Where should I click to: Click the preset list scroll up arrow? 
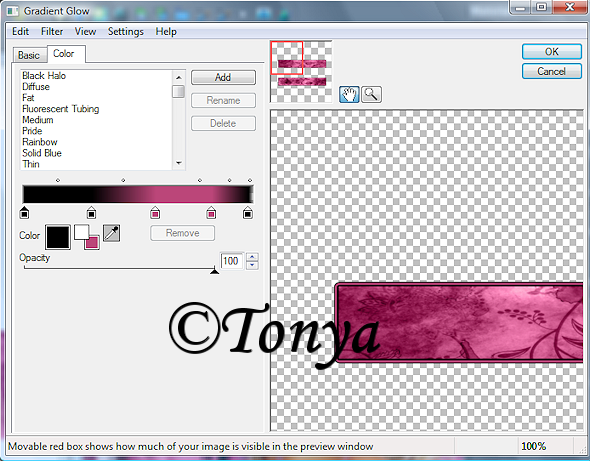179,78
